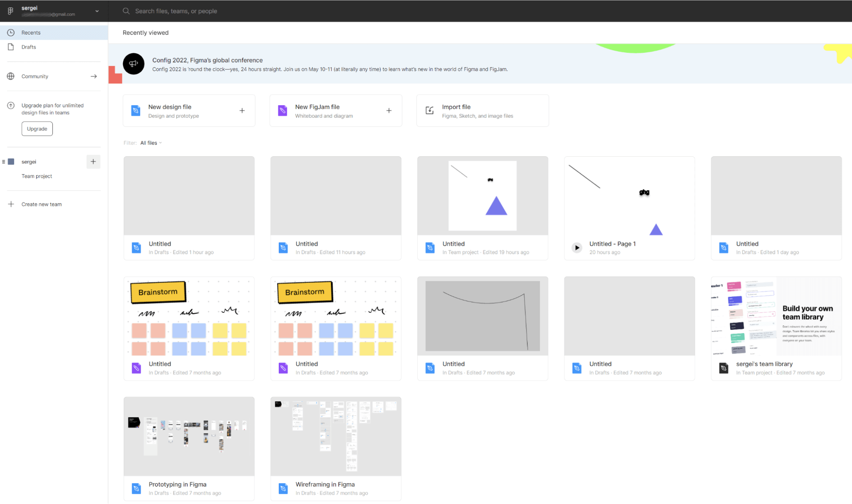Open Community in the sidebar
The width and height of the screenshot is (852, 504).
(x=54, y=76)
